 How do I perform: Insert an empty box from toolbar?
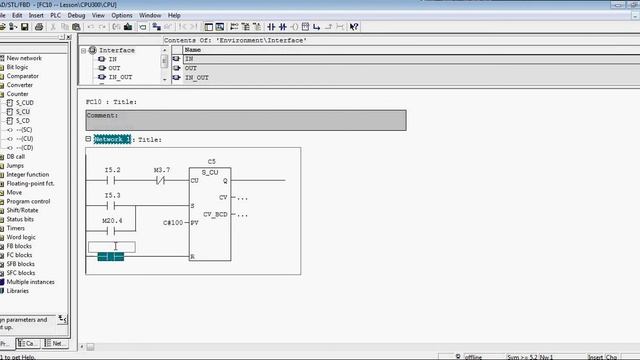click(305, 27)
